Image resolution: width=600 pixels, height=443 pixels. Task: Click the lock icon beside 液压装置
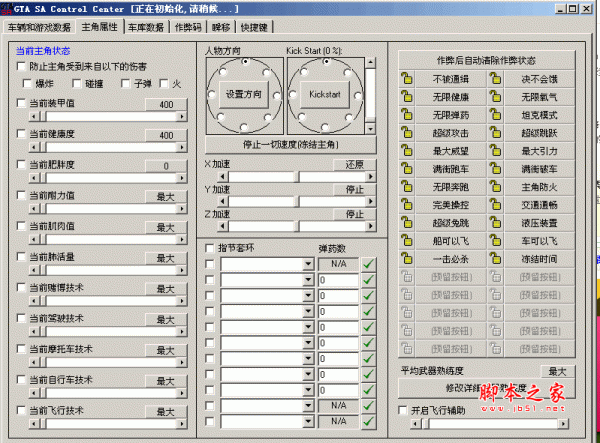[x=496, y=223]
